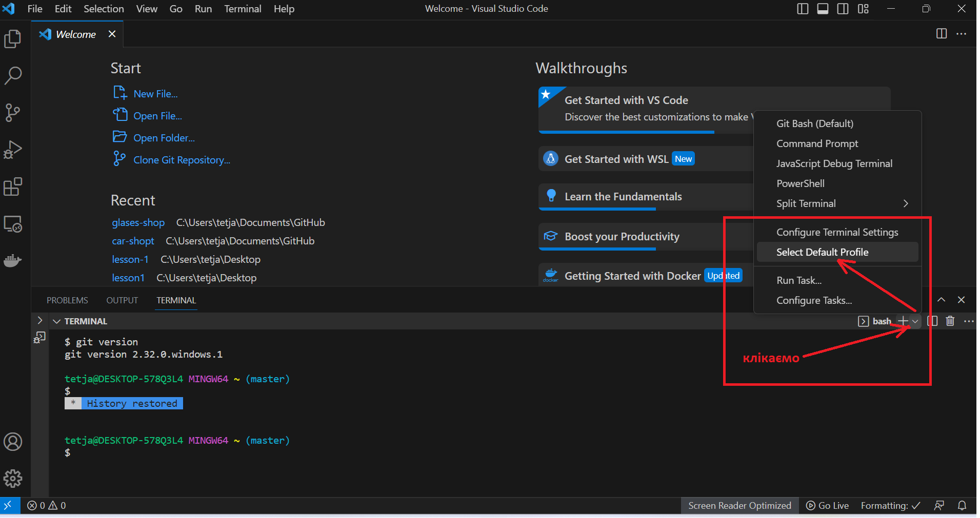Open the File menu
This screenshot has width=980, height=518.
click(x=35, y=9)
